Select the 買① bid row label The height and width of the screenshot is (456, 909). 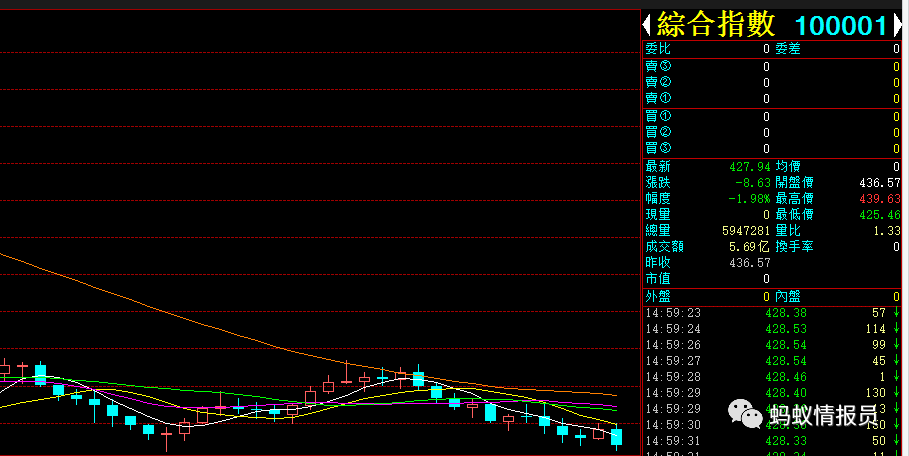coord(658,116)
